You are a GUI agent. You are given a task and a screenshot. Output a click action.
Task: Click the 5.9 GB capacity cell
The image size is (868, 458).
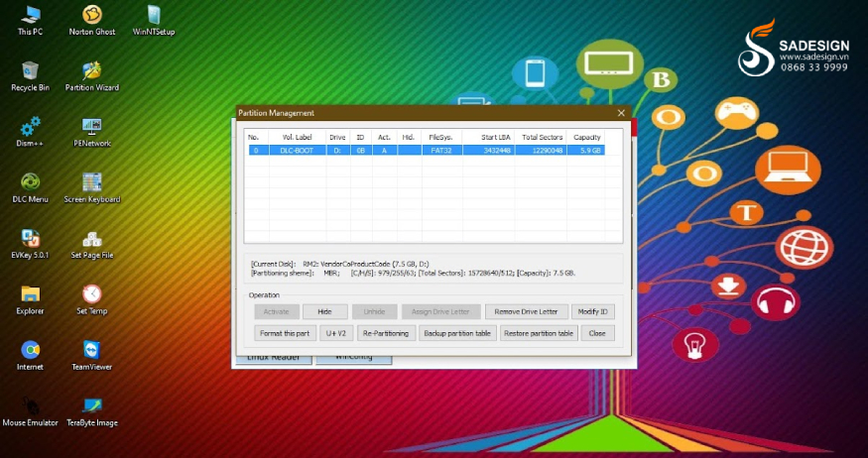tap(585, 151)
